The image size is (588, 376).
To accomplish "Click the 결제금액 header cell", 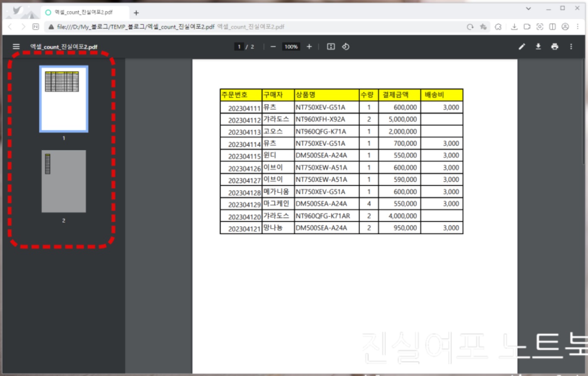I will tap(399, 95).
